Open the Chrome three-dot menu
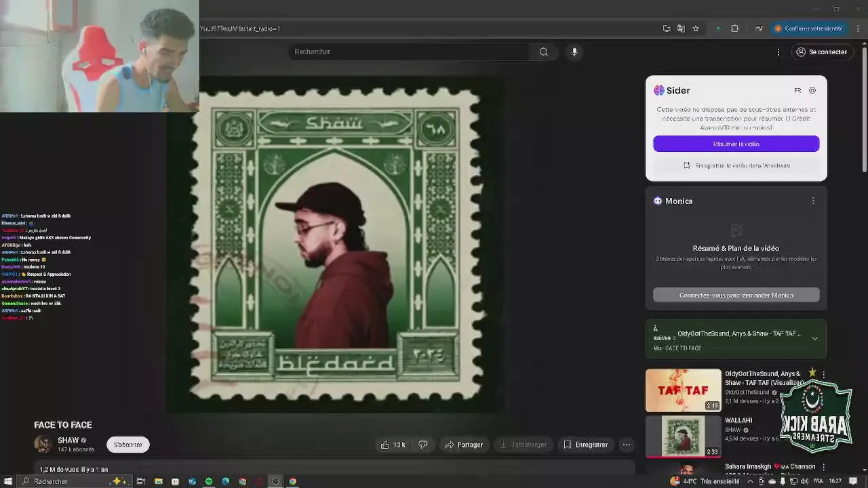This screenshot has width=868, height=488. click(x=858, y=28)
